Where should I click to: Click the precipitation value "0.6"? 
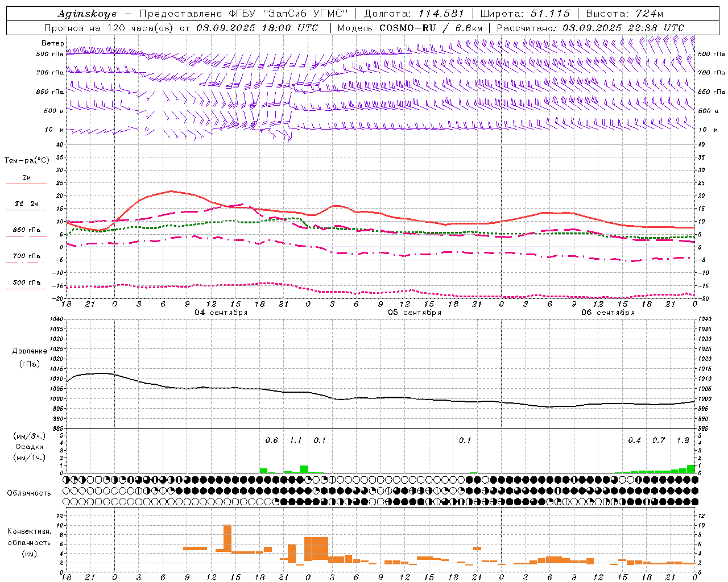point(272,440)
